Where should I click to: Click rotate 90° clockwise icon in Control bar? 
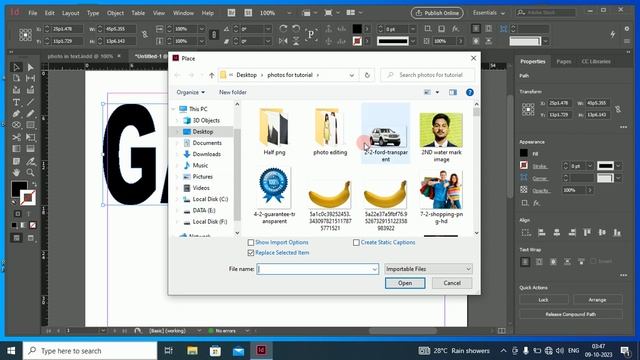[283, 29]
